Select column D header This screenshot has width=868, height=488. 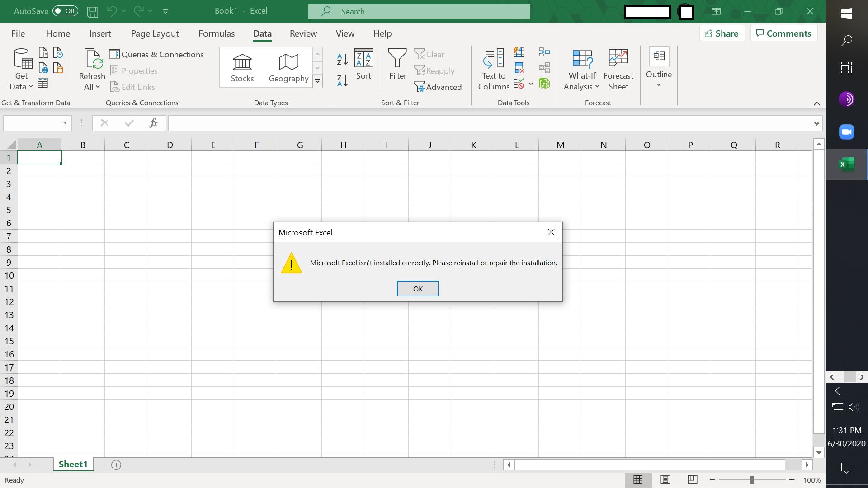coord(170,145)
